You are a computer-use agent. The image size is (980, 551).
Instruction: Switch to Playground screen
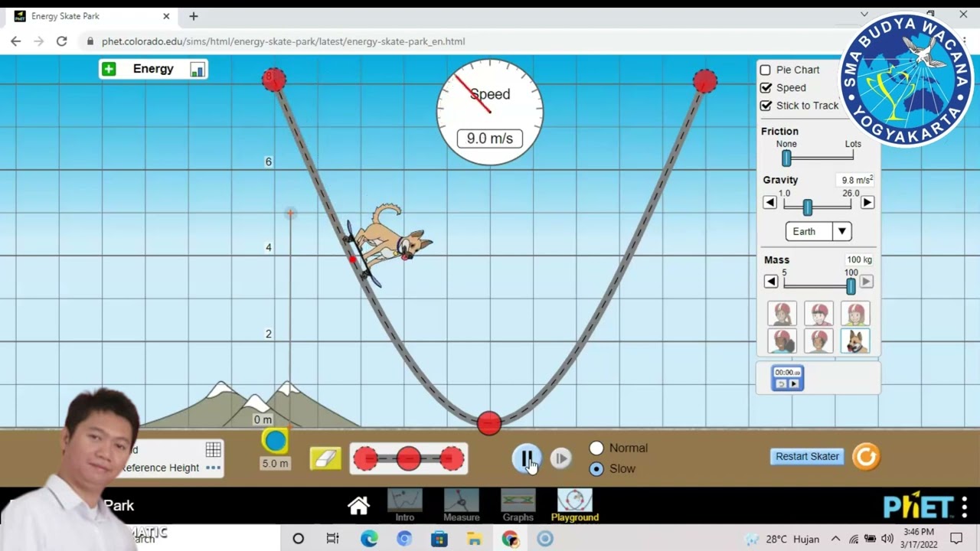575,506
